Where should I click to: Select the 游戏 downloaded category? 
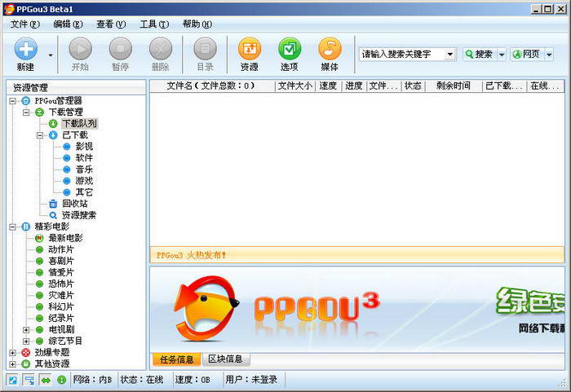[84, 181]
